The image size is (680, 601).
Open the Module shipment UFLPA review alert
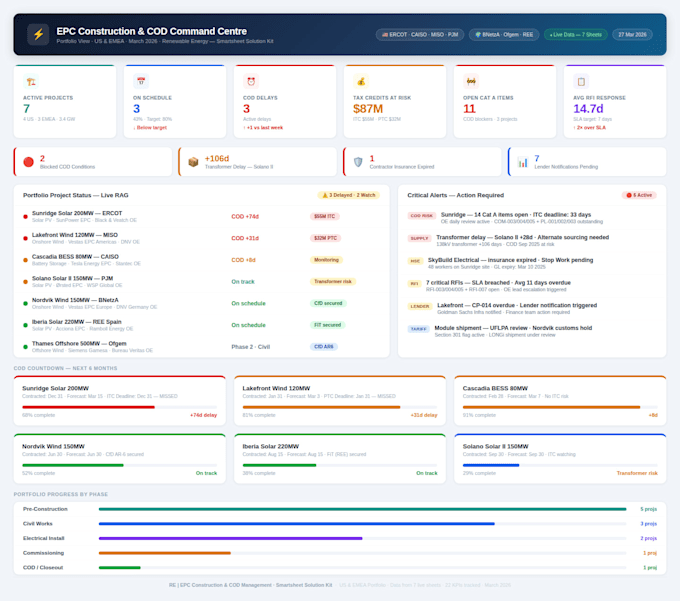click(532, 331)
